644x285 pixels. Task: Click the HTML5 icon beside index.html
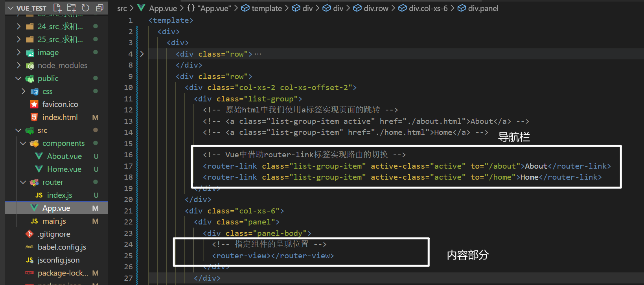[34, 117]
